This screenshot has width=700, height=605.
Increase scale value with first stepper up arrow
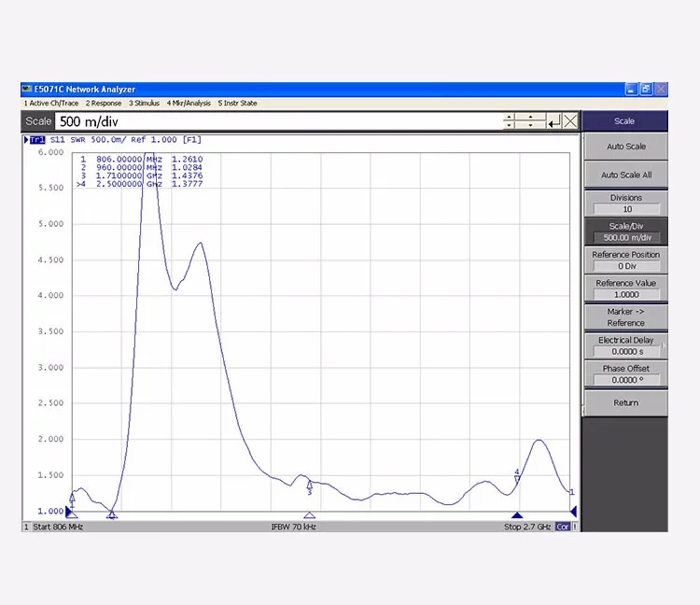tap(509, 118)
